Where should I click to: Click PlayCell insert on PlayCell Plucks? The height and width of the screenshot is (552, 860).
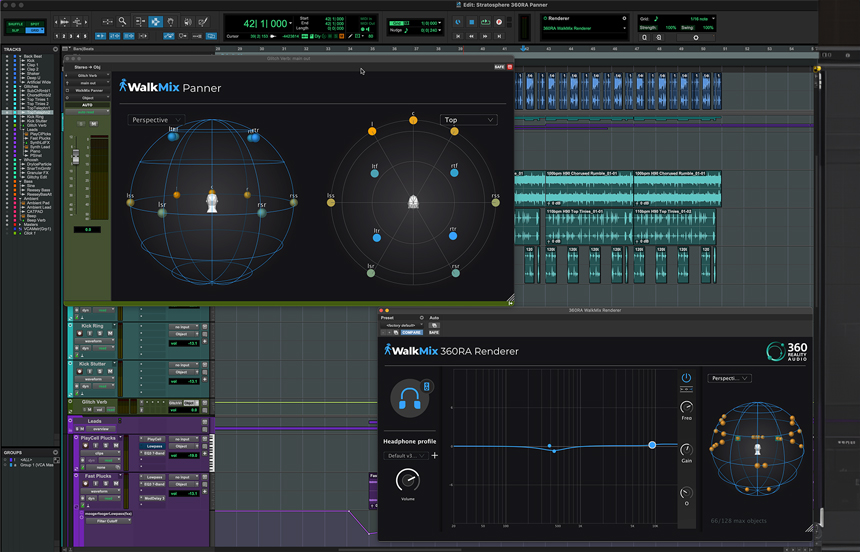coord(154,439)
